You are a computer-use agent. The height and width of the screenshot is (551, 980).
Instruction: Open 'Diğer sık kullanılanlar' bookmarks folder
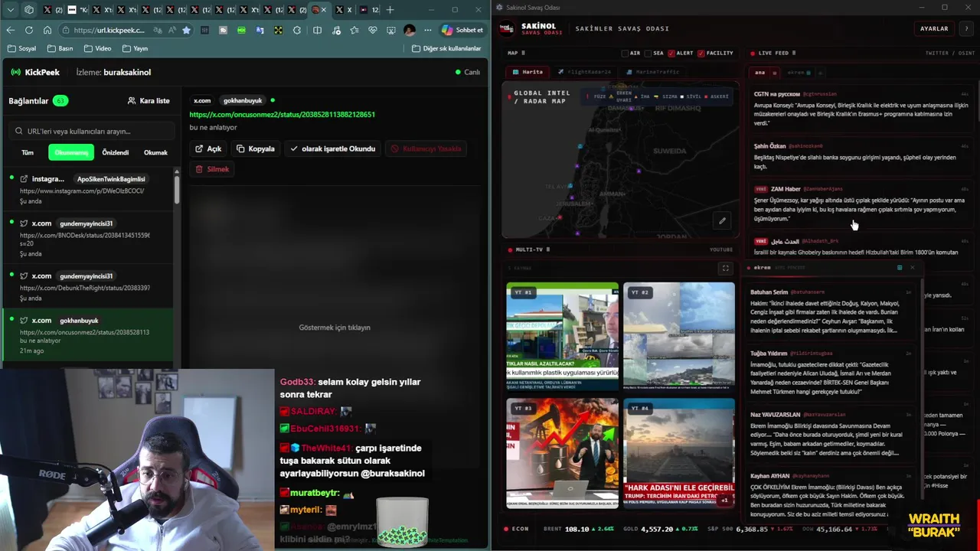(x=446, y=48)
